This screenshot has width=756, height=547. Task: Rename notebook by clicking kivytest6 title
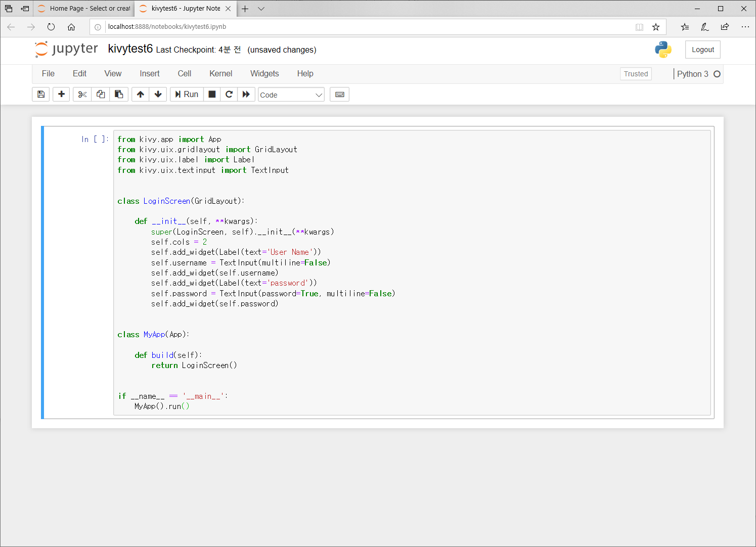(130, 49)
